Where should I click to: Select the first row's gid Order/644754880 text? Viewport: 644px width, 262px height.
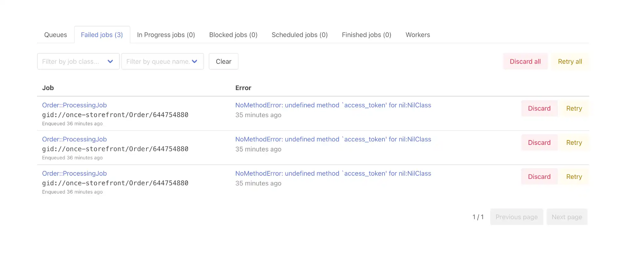pos(115,115)
